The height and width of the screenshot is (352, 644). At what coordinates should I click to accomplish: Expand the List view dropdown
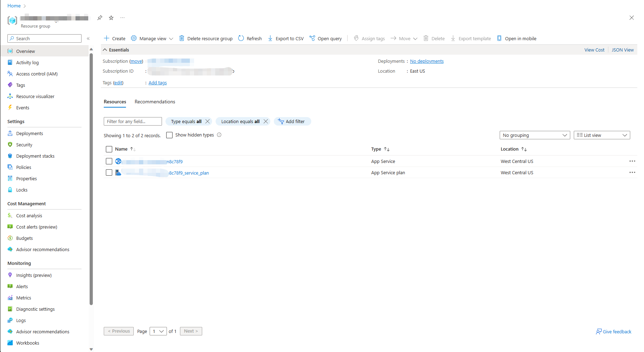[x=602, y=135]
